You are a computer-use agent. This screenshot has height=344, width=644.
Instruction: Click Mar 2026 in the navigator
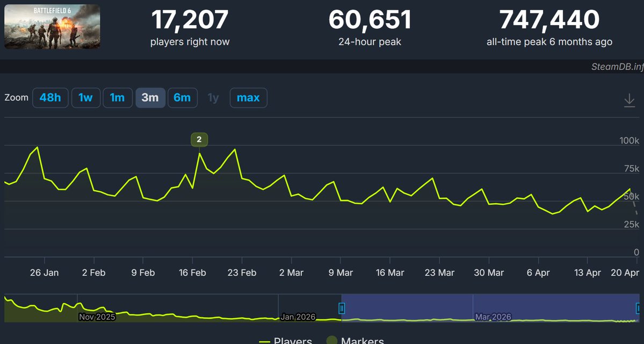493,317
